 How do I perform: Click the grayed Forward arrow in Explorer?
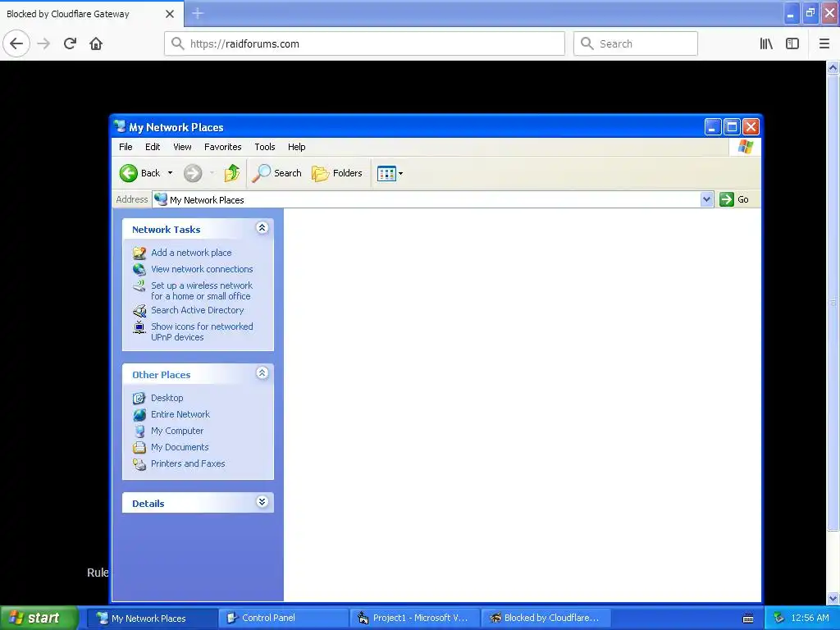(193, 173)
